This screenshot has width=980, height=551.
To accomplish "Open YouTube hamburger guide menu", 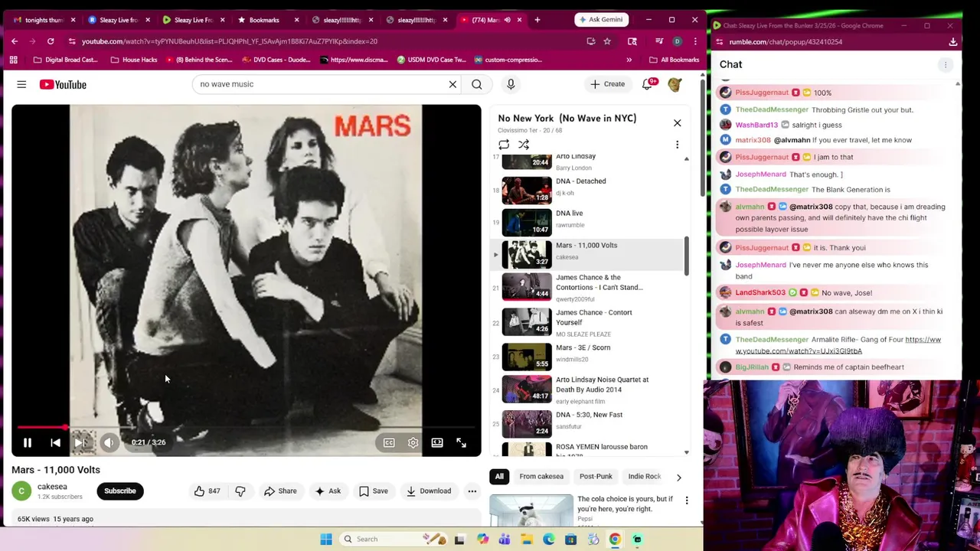I will tap(21, 84).
